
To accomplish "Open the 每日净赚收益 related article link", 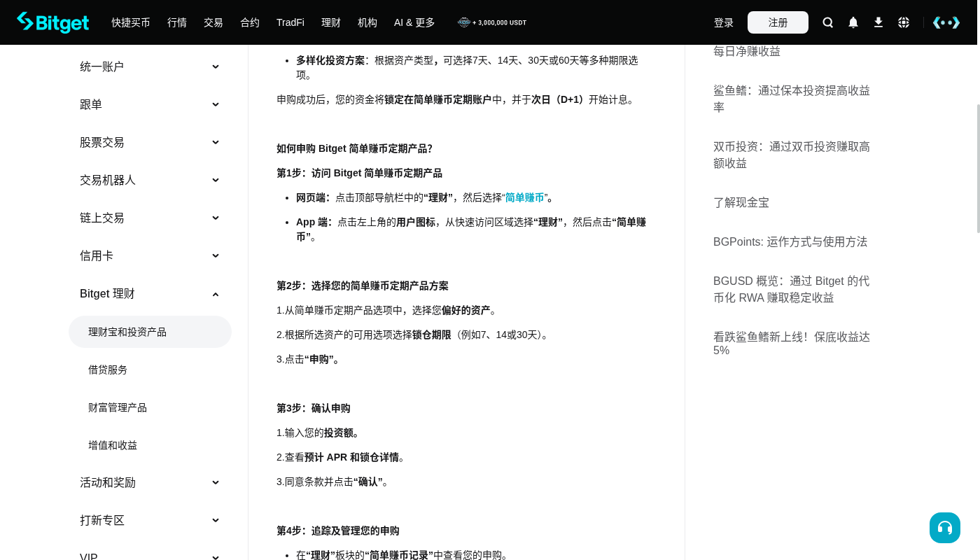I will pyautogui.click(x=747, y=51).
